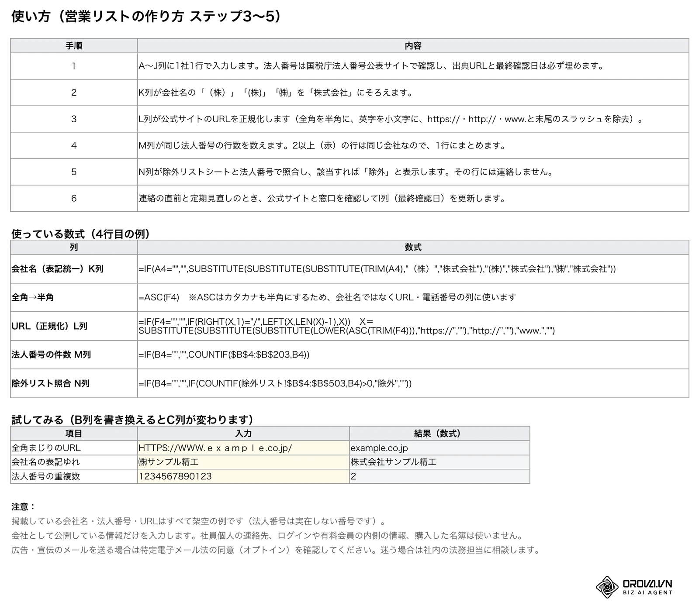Select the result cell 'example.co.jp'

pos(439,448)
